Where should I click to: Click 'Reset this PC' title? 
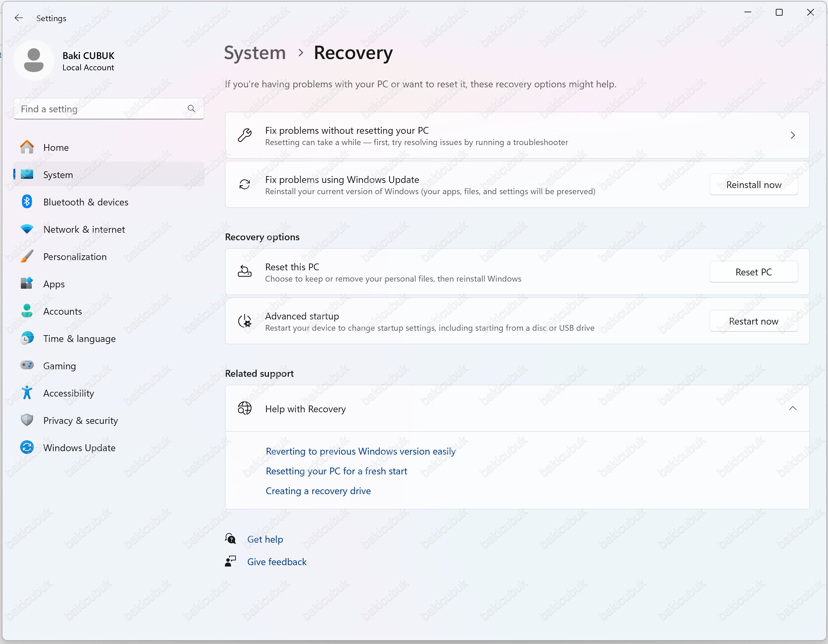pos(292,267)
